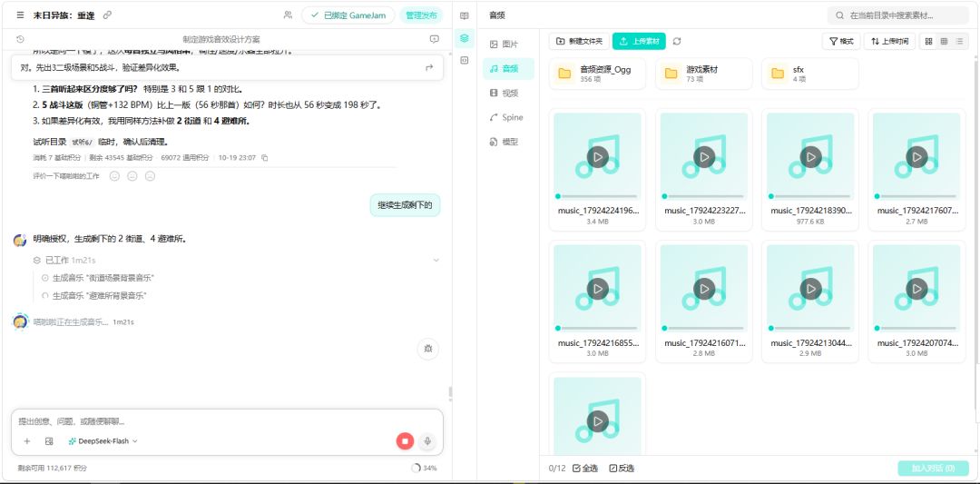This screenshot has height=484, width=980.
Task: Play the music_17924216855 audio file
Action: 597,288
